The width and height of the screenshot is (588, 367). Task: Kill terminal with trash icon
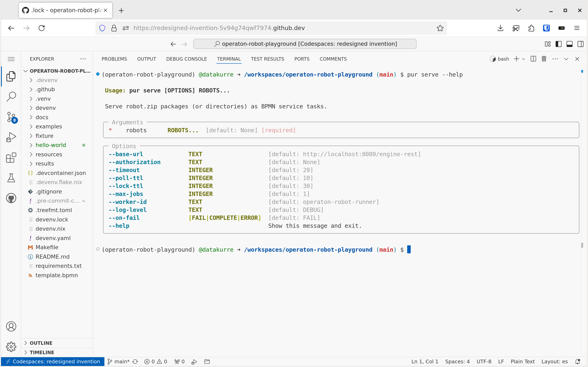pyautogui.click(x=544, y=59)
